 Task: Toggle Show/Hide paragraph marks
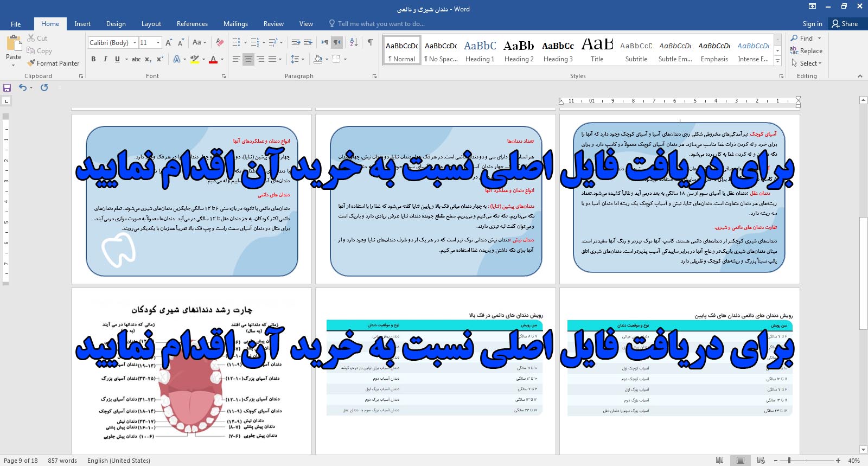click(x=370, y=42)
